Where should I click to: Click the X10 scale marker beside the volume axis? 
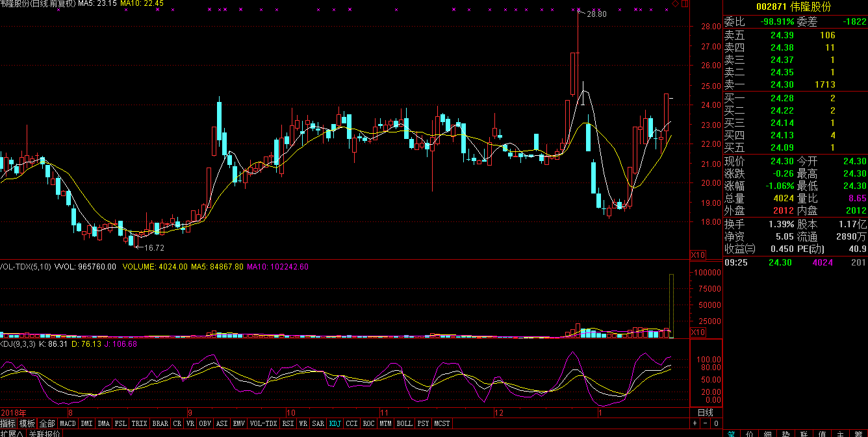tap(697, 332)
